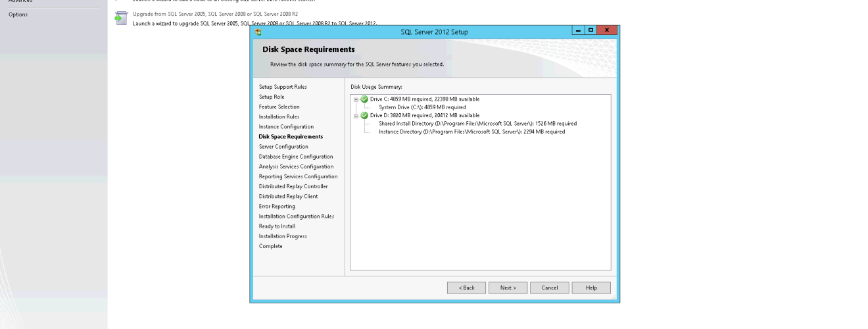
Task: Collapse the Drive C tree node
Action: click(356, 99)
